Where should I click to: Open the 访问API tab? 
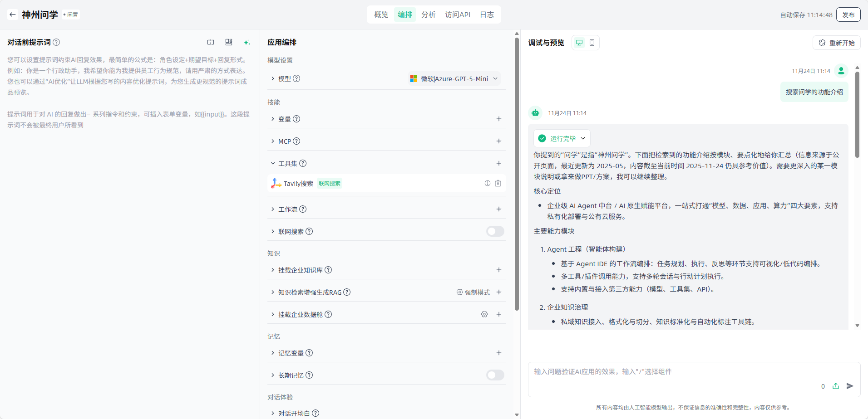click(458, 15)
